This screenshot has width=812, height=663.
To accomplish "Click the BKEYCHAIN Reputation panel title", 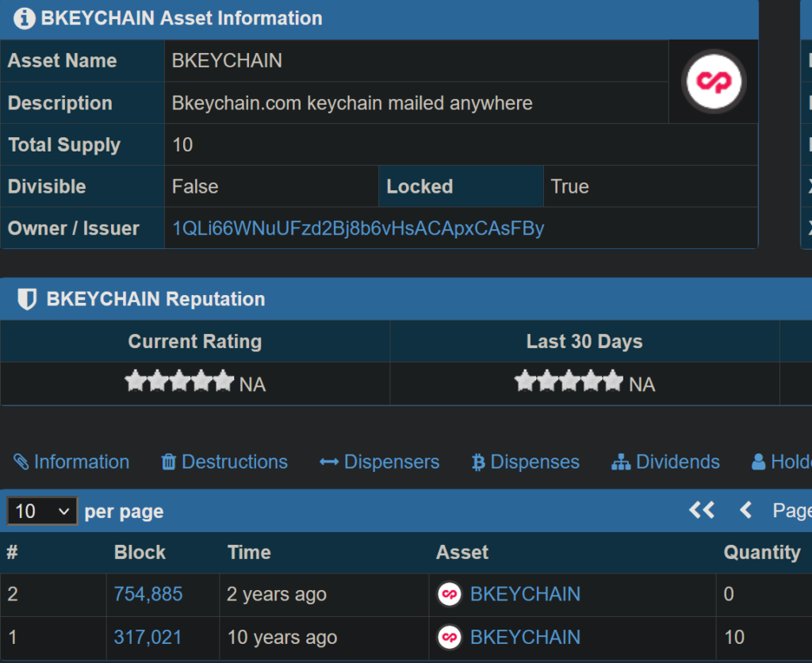I will coord(156,299).
